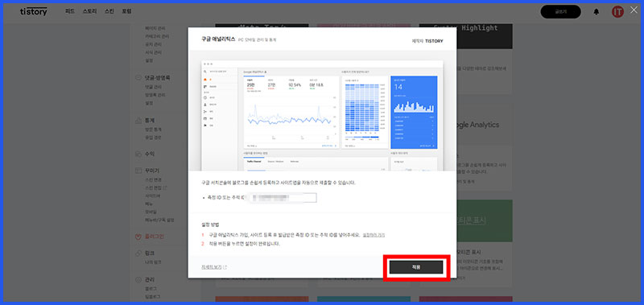Click the tistory logo
Screen dimensions: 644x305
pyautogui.click(x=34, y=11)
